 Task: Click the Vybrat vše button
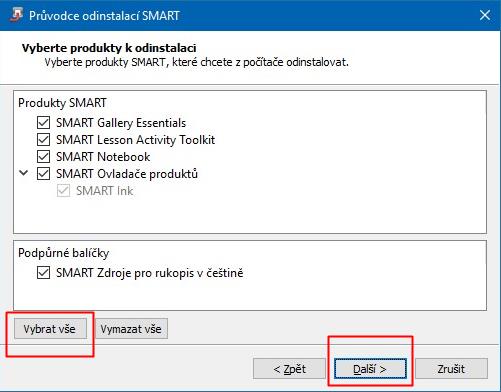click(x=50, y=329)
